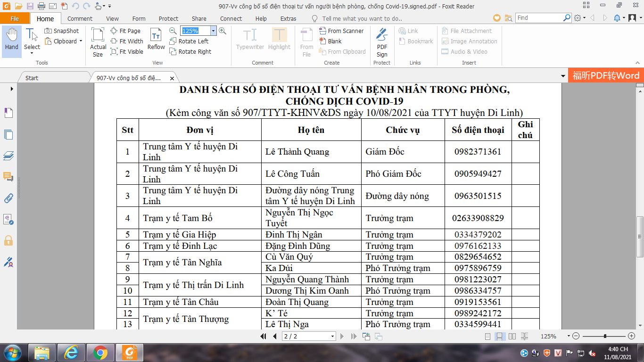Open the page number dropdown
The height and width of the screenshot is (362, 644).
(x=333, y=336)
